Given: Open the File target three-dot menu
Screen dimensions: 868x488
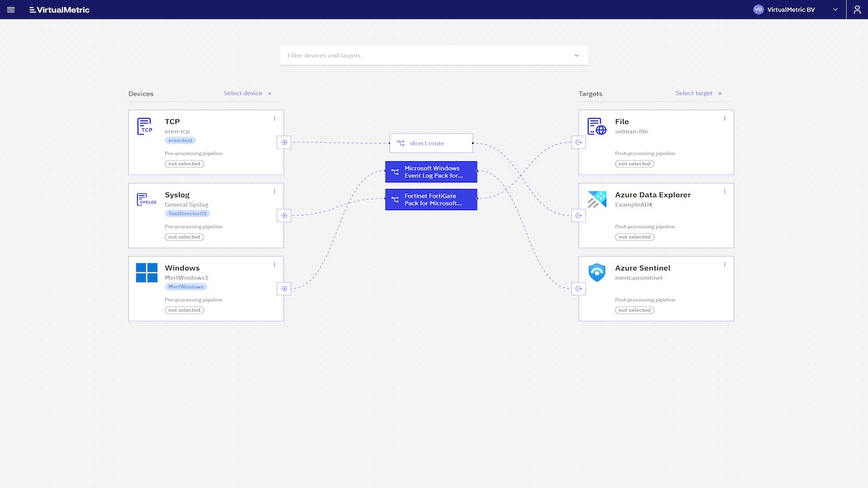Looking at the screenshot, I should tap(725, 118).
